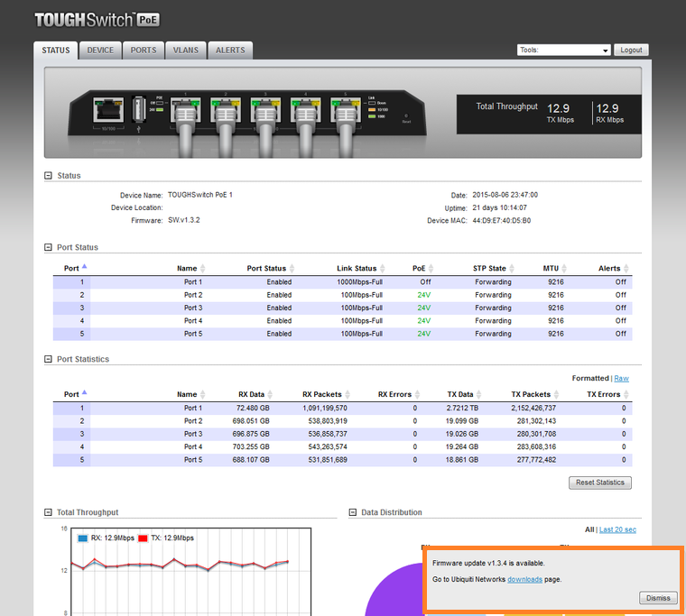The height and width of the screenshot is (616, 686).
Task: Click port 5 on the switch image
Action: click(346, 110)
